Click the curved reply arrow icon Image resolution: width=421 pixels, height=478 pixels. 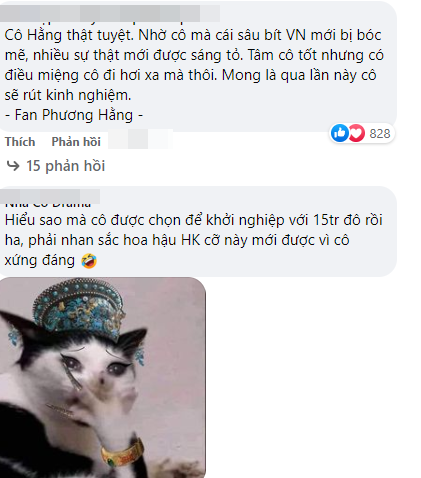point(13,165)
